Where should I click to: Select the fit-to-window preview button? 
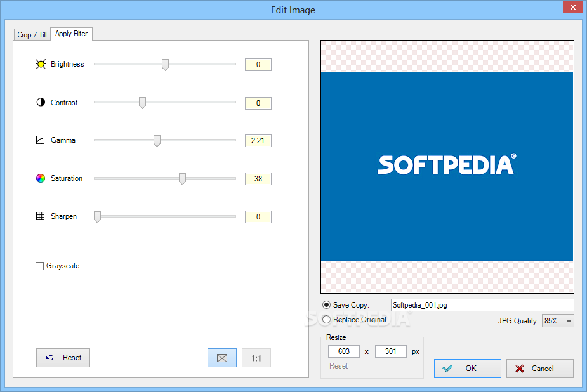222,358
